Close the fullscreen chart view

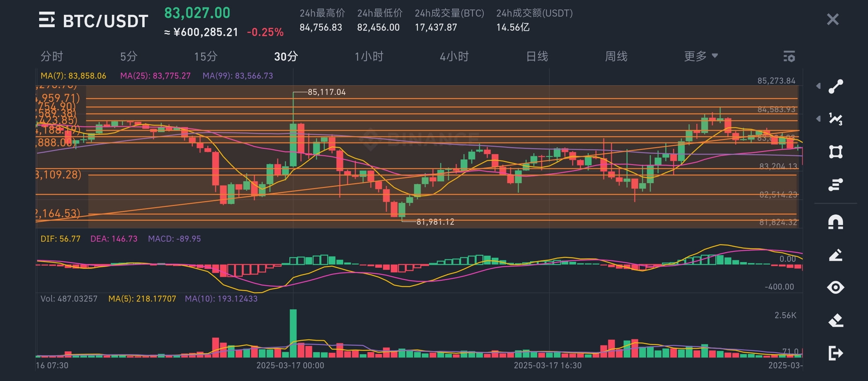(833, 19)
